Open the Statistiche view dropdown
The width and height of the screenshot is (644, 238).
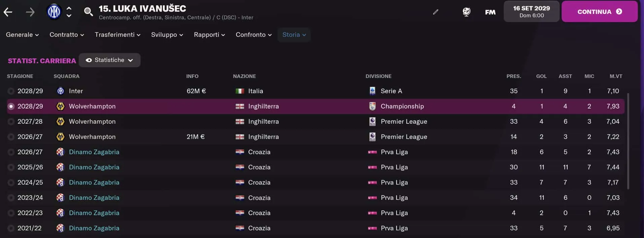110,60
